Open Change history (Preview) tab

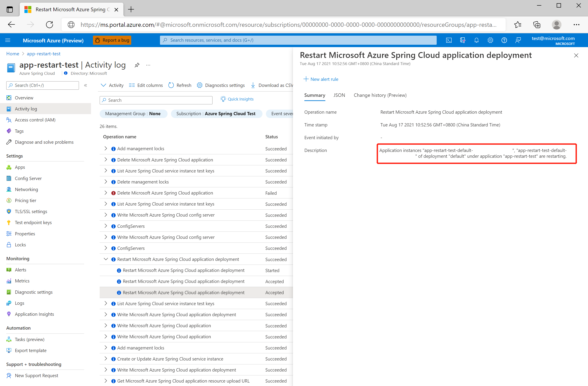click(x=380, y=95)
